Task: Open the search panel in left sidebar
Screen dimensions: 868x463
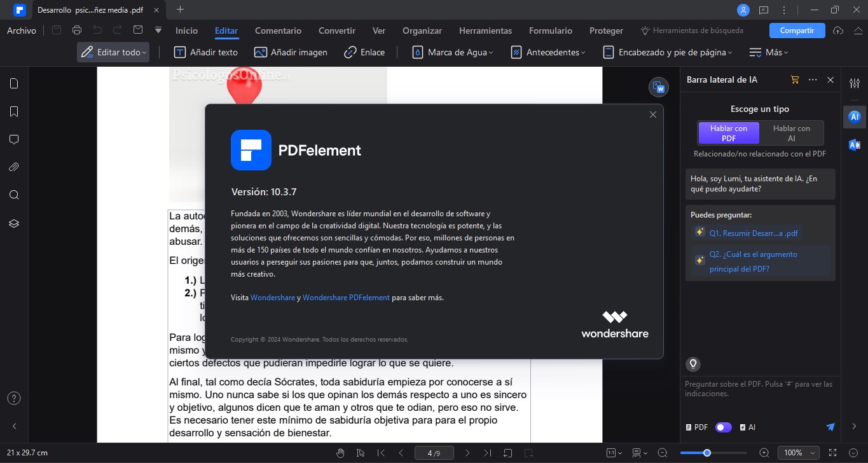Action: [x=14, y=195]
